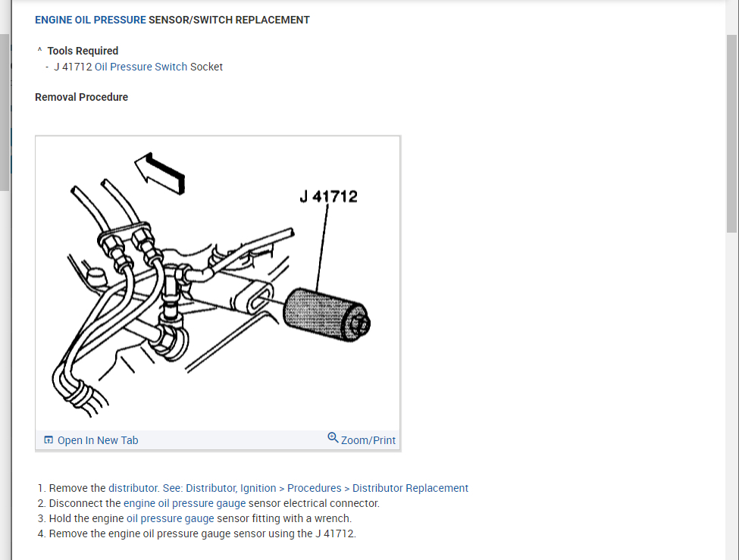Click the Removal Procedure heading
Image resolution: width=739 pixels, height=560 pixels.
82,97
